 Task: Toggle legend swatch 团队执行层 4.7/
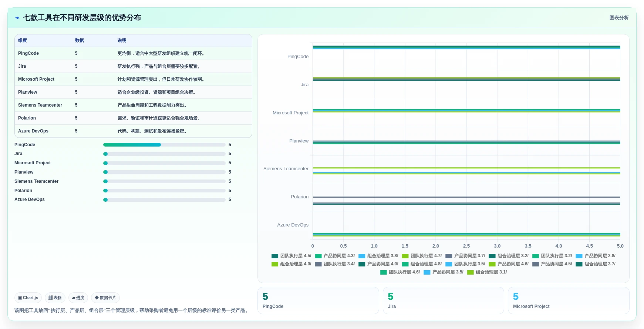[x=405, y=256]
